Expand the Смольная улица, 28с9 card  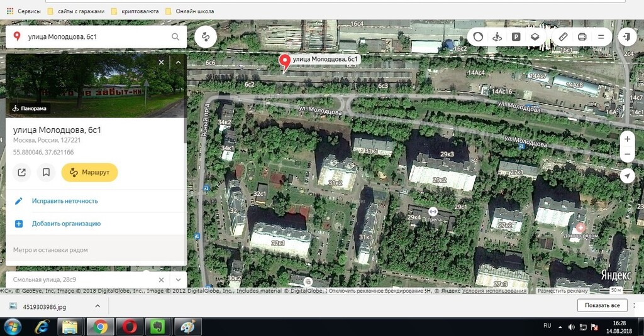click(178, 279)
